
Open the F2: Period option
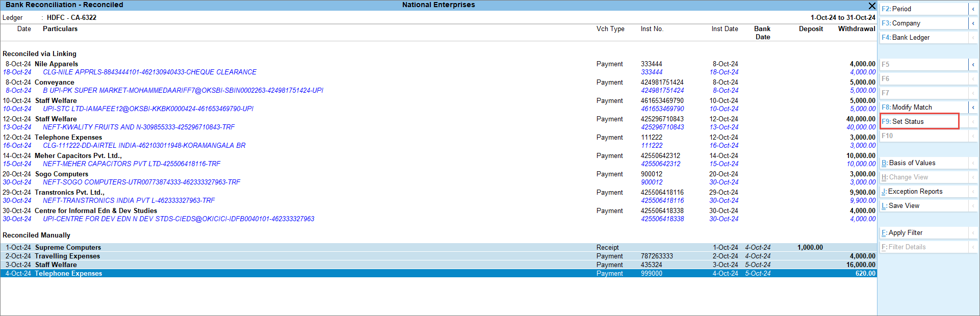(x=924, y=9)
